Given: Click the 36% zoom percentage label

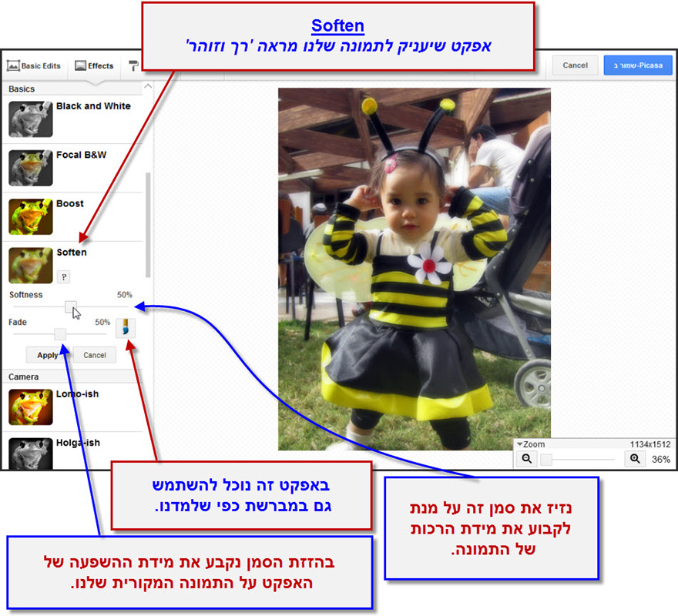Looking at the screenshot, I should [x=659, y=459].
